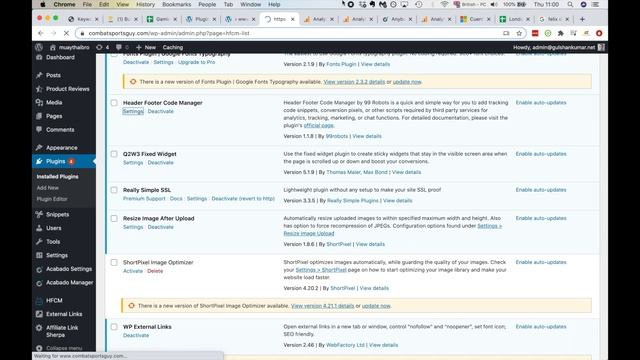Open Users in the sidebar
This screenshot has width=640, height=360.
[53, 228]
